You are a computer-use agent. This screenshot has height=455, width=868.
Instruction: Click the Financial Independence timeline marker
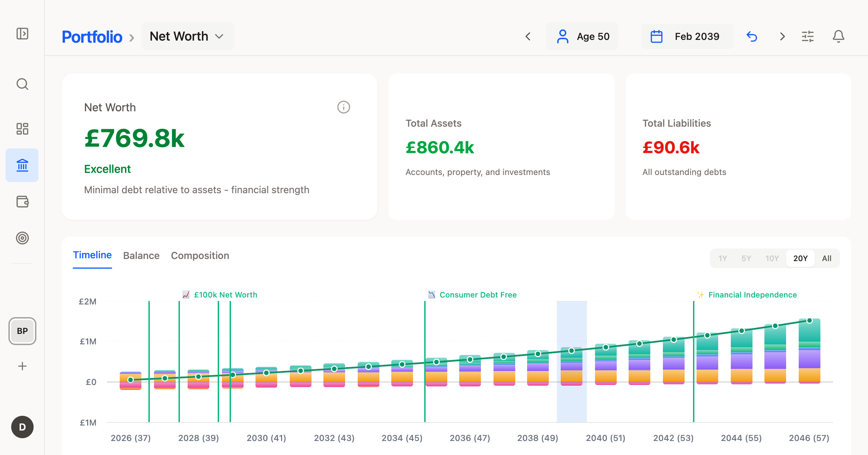pos(752,295)
